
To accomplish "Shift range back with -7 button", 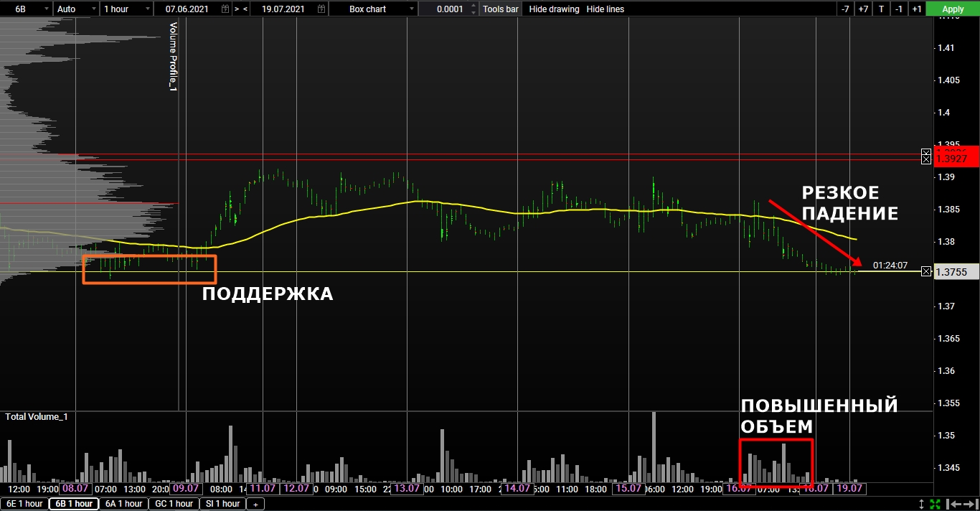I will (x=846, y=9).
